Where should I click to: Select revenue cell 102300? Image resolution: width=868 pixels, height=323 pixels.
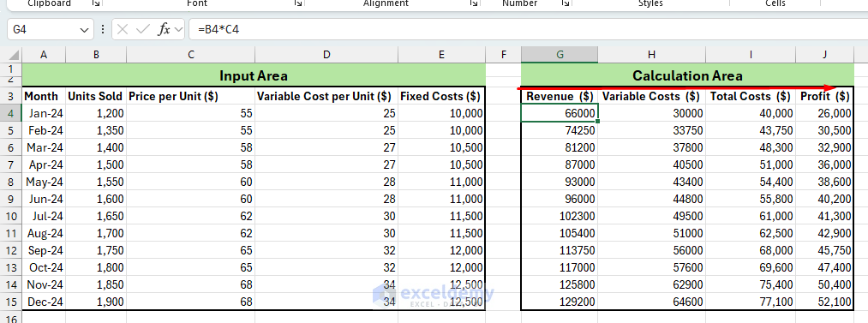[560, 216]
